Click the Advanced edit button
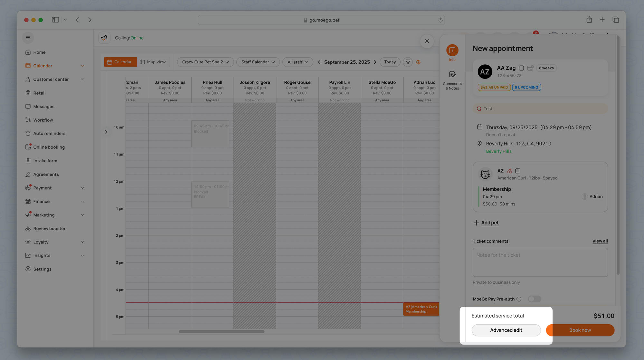 (x=506, y=330)
